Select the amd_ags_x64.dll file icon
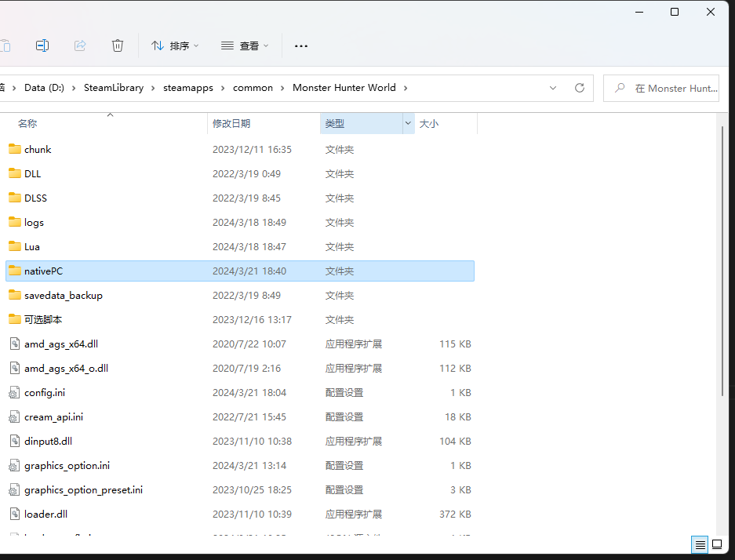 15,344
